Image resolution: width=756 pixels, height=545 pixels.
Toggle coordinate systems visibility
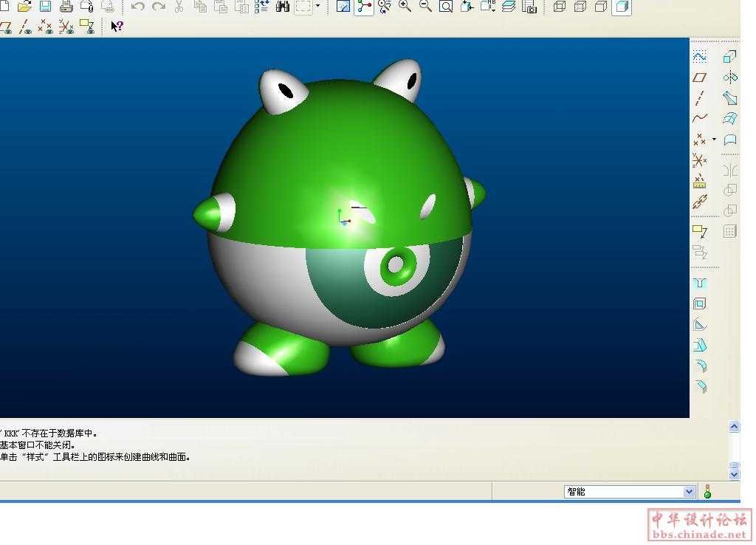click(x=66, y=27)
